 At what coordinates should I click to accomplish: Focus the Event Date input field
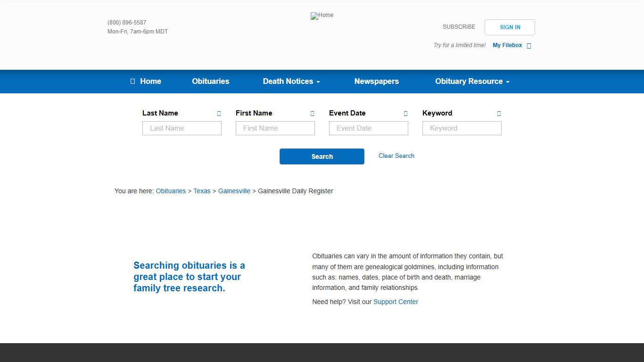[x=368, y=128]
